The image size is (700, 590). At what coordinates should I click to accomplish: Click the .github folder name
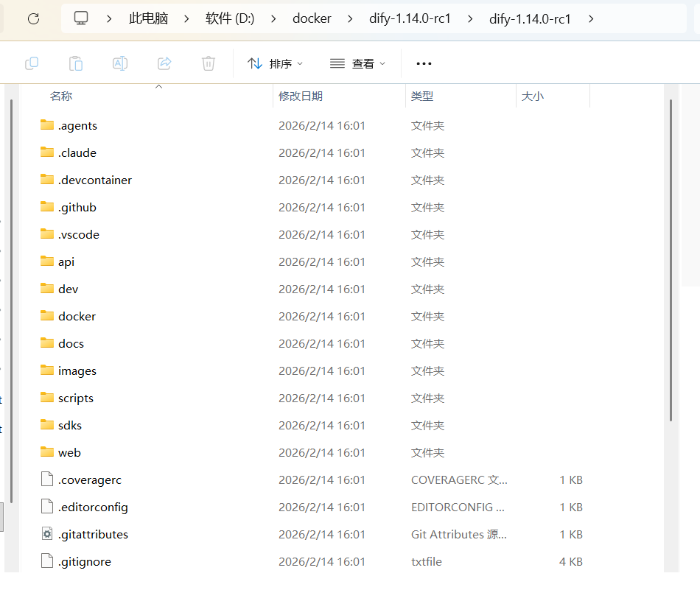(77, 208)
